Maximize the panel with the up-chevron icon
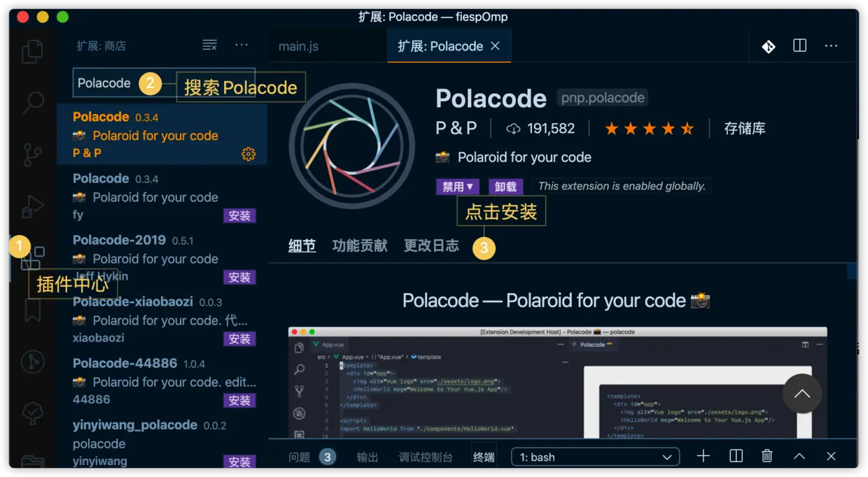868x477 pixels. 799,456
